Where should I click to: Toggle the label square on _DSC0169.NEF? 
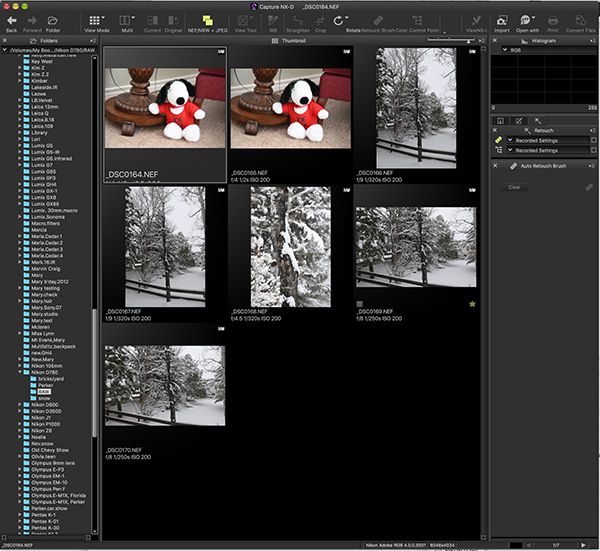click(359, 304)
